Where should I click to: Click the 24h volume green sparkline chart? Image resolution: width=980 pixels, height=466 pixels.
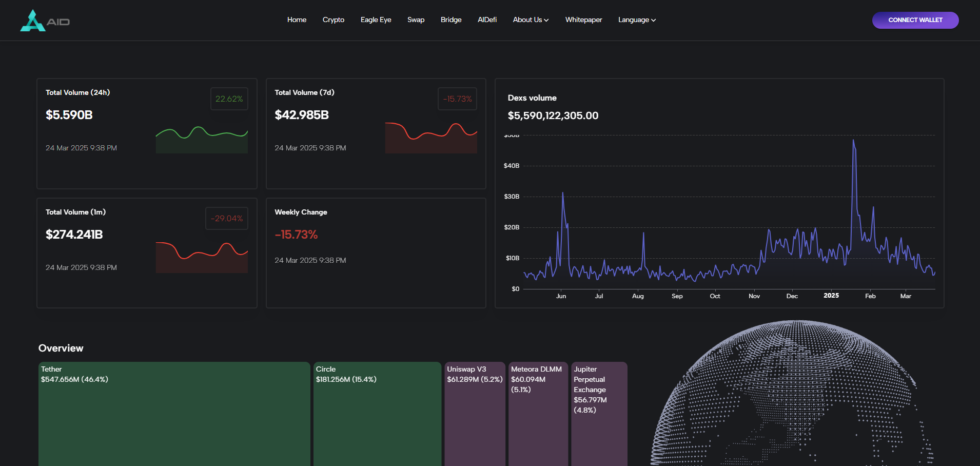202,139
